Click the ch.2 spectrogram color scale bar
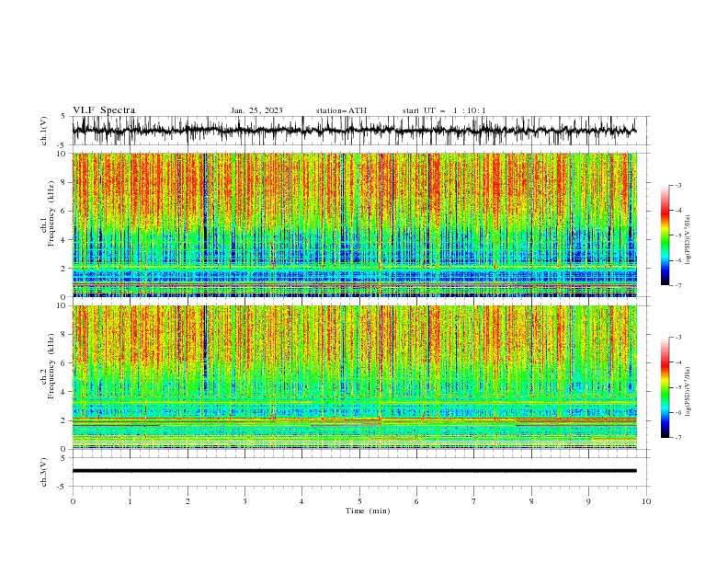The height and width of the screenshot is (563, 728). pos(665,387)
